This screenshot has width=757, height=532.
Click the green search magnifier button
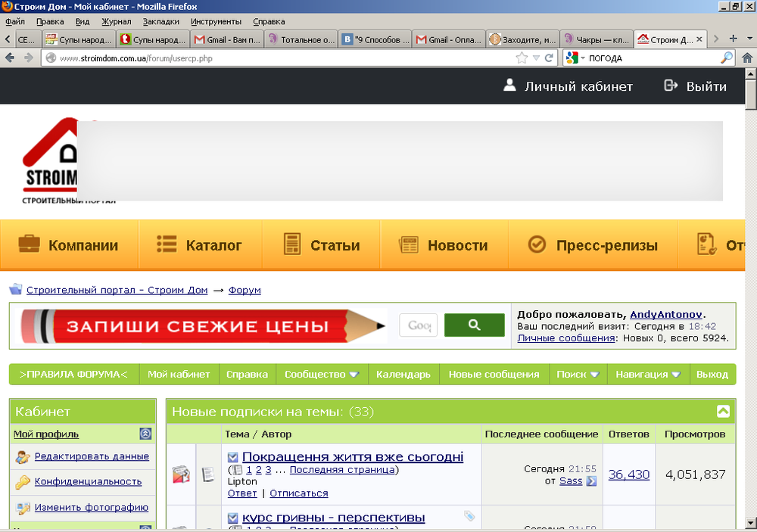tap(474, 325)
